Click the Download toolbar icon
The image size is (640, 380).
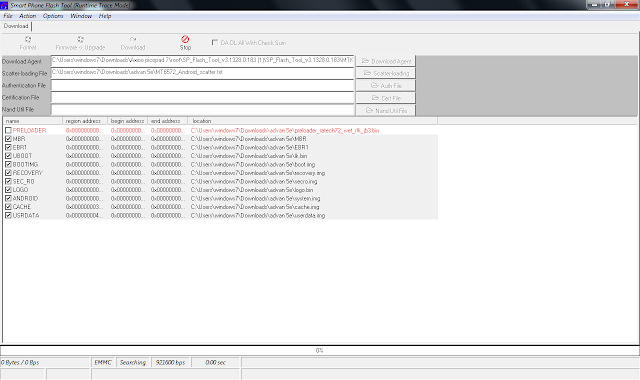[133, 40]
